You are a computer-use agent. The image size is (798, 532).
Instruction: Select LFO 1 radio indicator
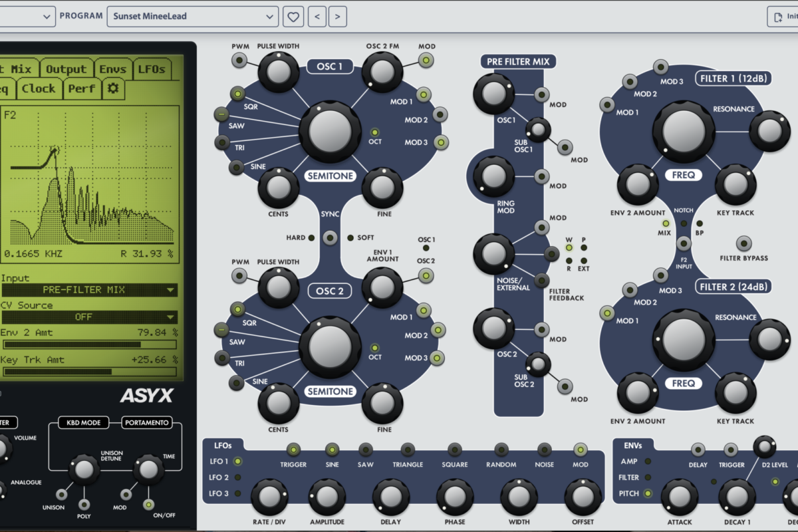[x=237, y=461]
